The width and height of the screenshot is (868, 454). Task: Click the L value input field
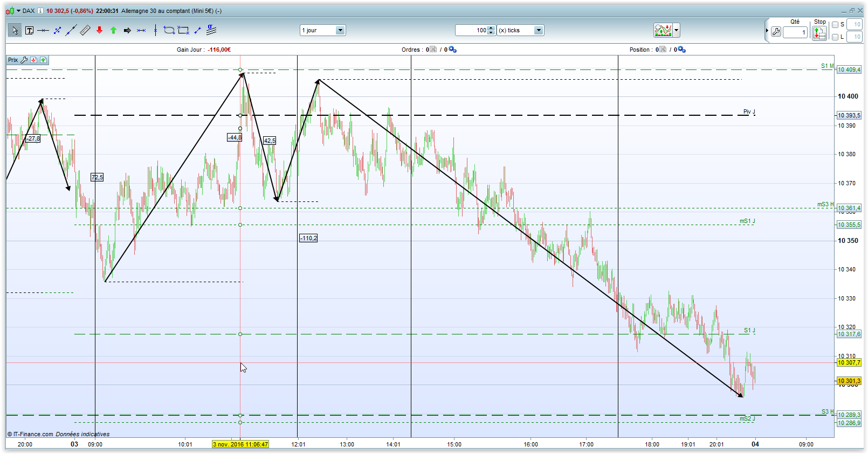pos(854,37)
